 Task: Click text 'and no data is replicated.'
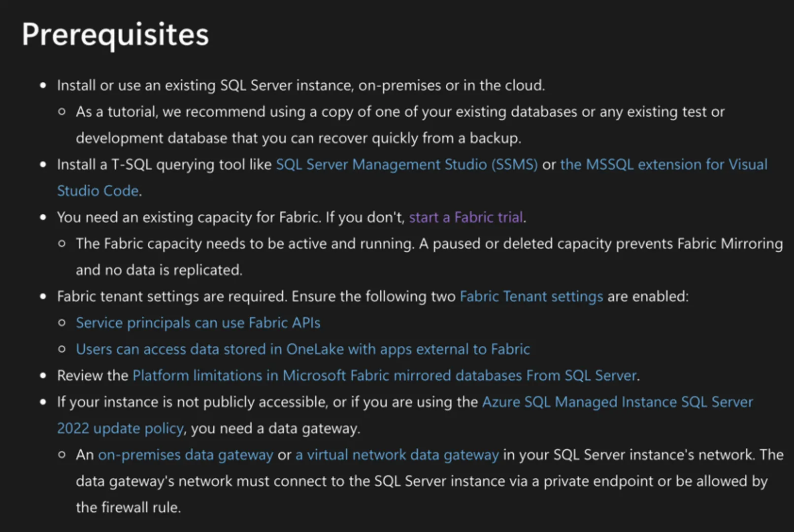[159, 270]
